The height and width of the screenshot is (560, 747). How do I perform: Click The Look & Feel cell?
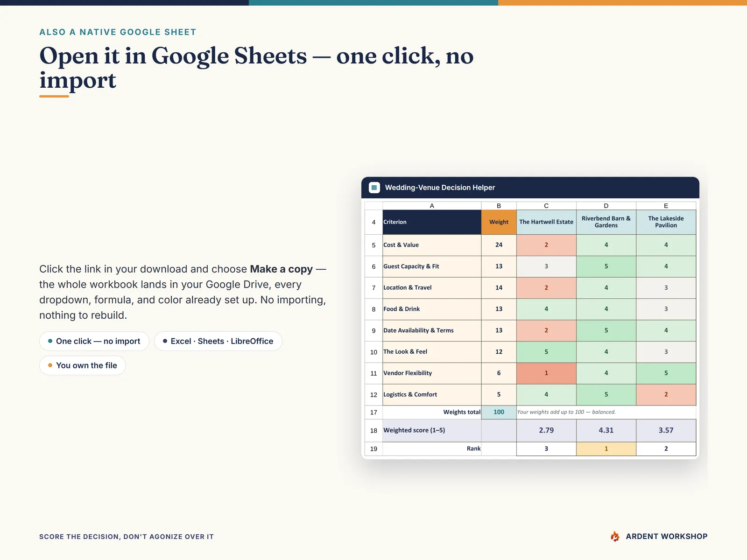432,352
